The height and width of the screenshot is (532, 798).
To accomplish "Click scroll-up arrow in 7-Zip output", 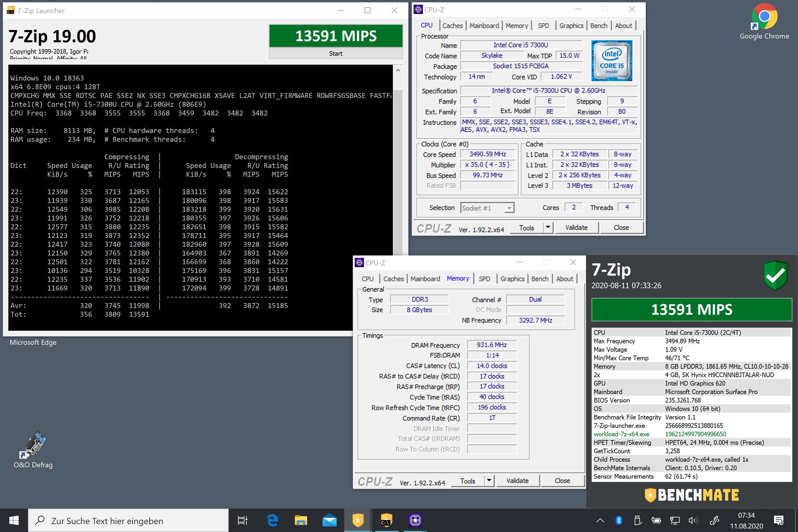I will coord(398,70).
